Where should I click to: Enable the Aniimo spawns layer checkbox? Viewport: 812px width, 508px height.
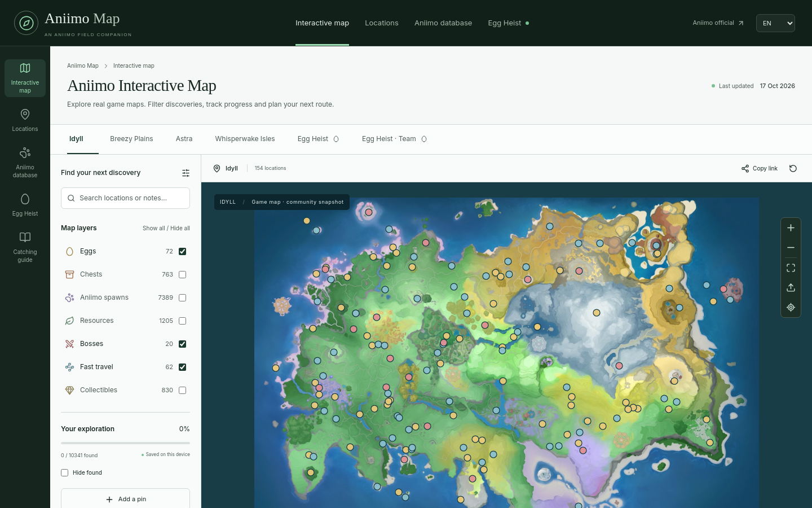(x=182, y=297)
